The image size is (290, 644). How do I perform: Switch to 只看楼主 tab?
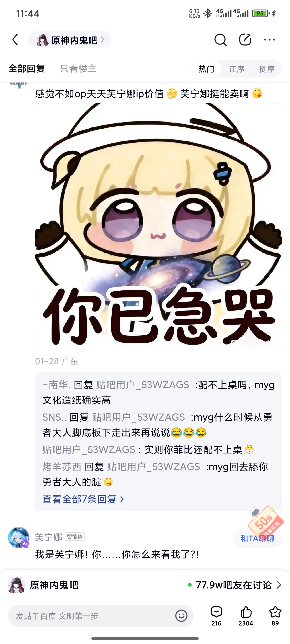pyautogui.click(x=78, y=68)
